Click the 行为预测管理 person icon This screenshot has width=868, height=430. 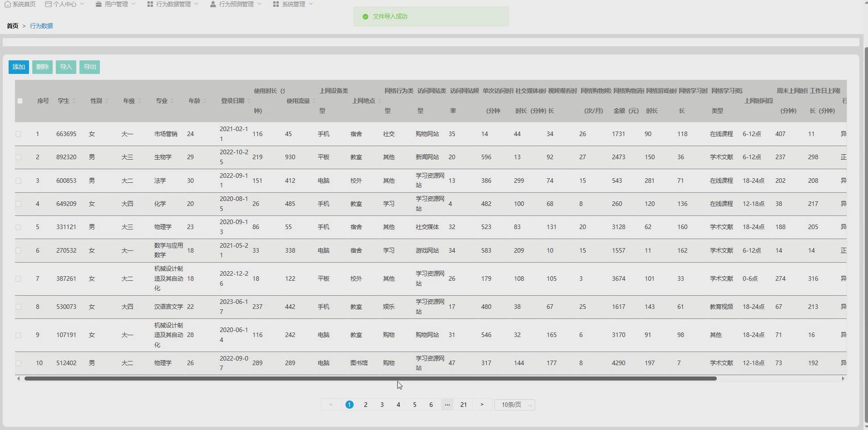tap(213, 4)
